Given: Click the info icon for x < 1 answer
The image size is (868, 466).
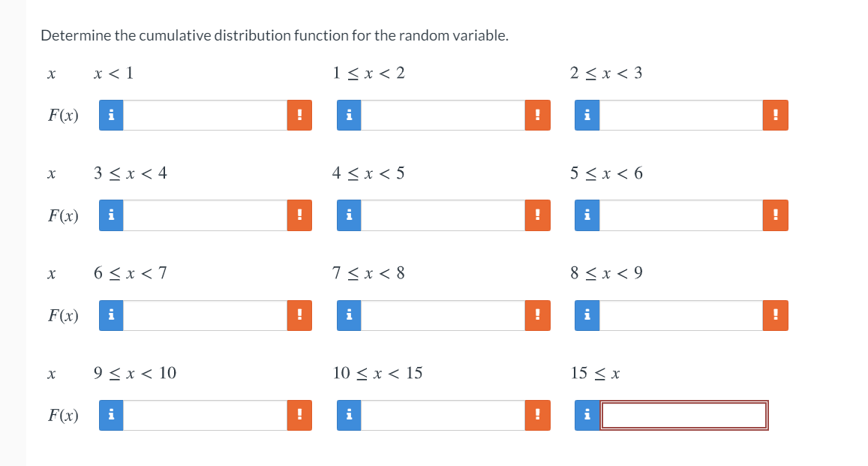Looking at the screenshot, I should click(x=110, y=115).
